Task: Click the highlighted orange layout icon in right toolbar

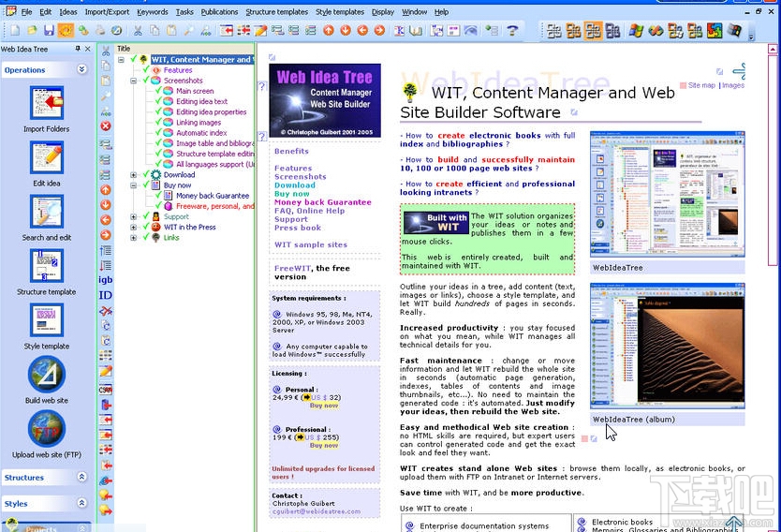Action: click(x=593, y=30)
